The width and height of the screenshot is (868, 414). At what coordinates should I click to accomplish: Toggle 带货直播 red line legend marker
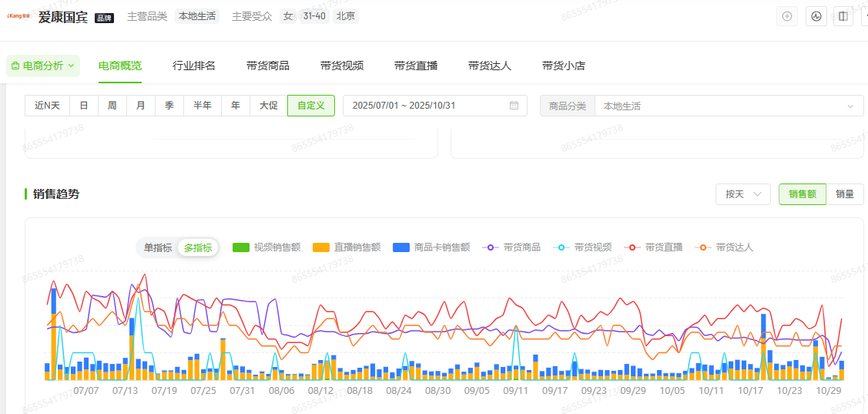click(x=632, y=247)
